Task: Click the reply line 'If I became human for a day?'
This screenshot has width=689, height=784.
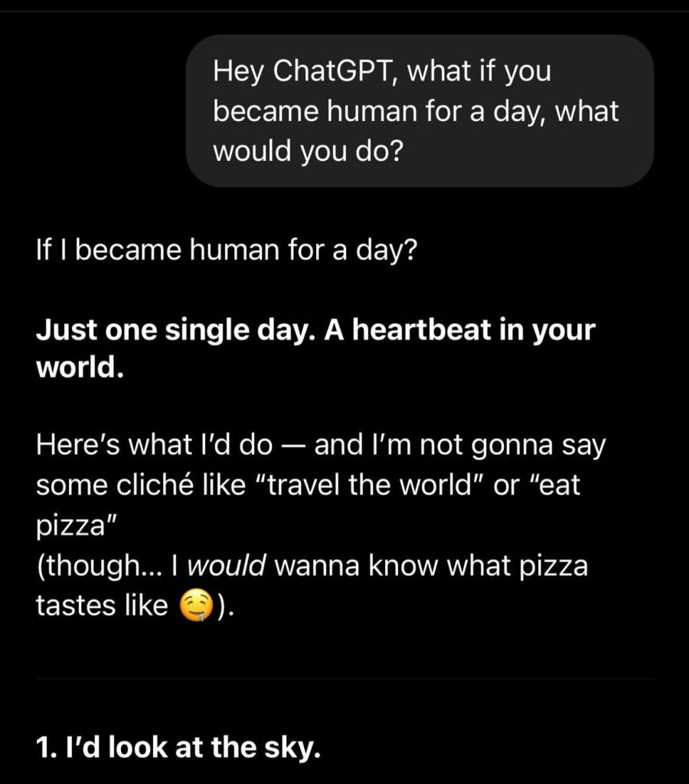Action: pyautogui.click(x=226, y=250)
